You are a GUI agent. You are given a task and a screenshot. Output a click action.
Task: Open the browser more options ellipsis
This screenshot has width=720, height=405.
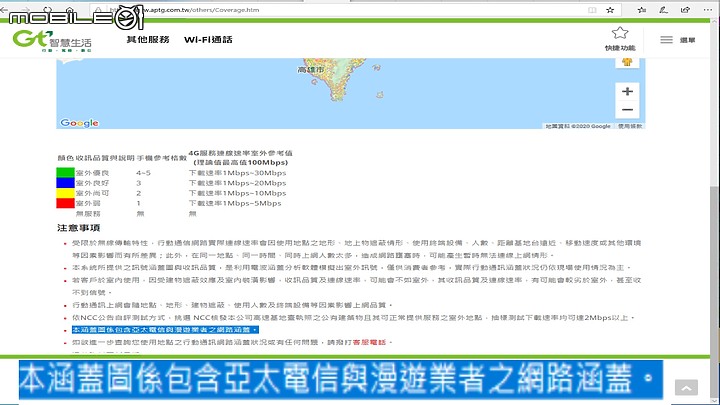click(708, 10)
